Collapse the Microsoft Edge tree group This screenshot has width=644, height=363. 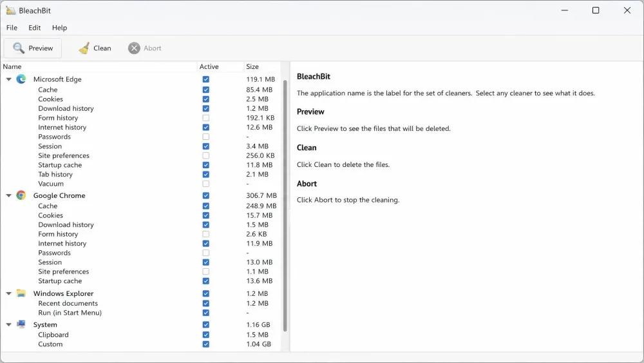[x=8, y=79]
